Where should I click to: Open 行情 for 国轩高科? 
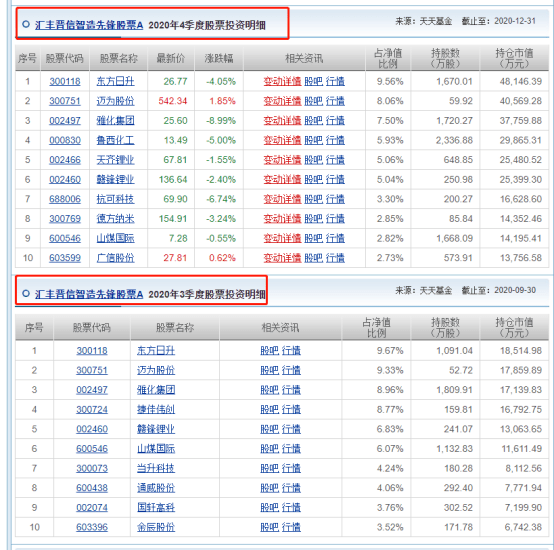point(291,508)
